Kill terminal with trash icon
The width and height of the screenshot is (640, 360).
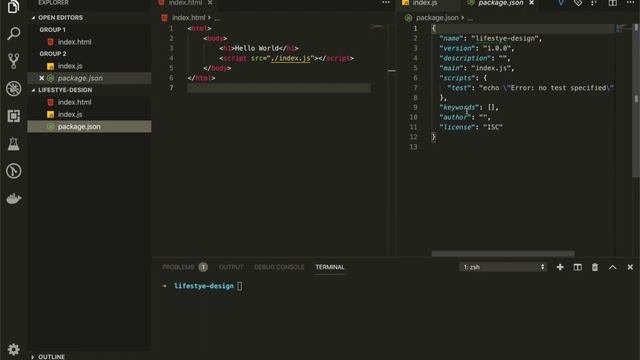(595, 267)
